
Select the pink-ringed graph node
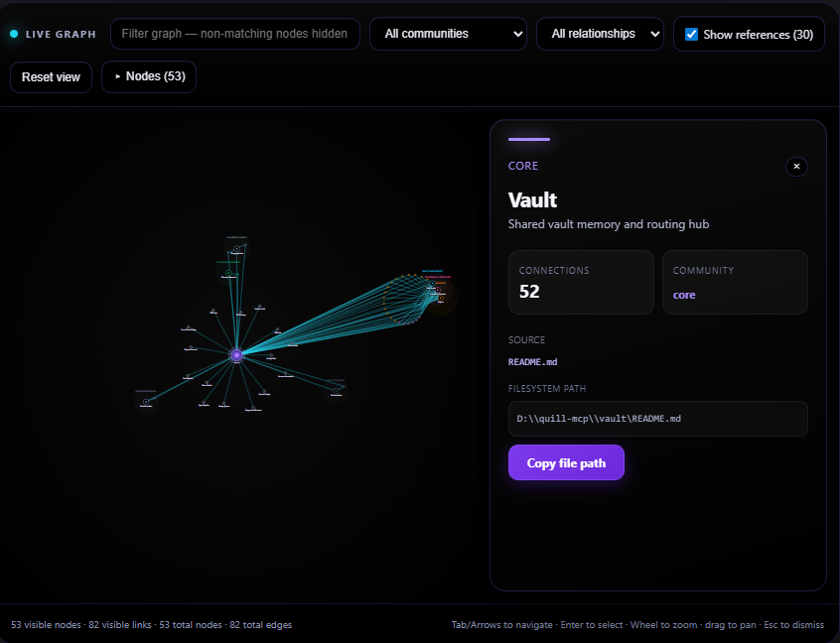(438, 290)
